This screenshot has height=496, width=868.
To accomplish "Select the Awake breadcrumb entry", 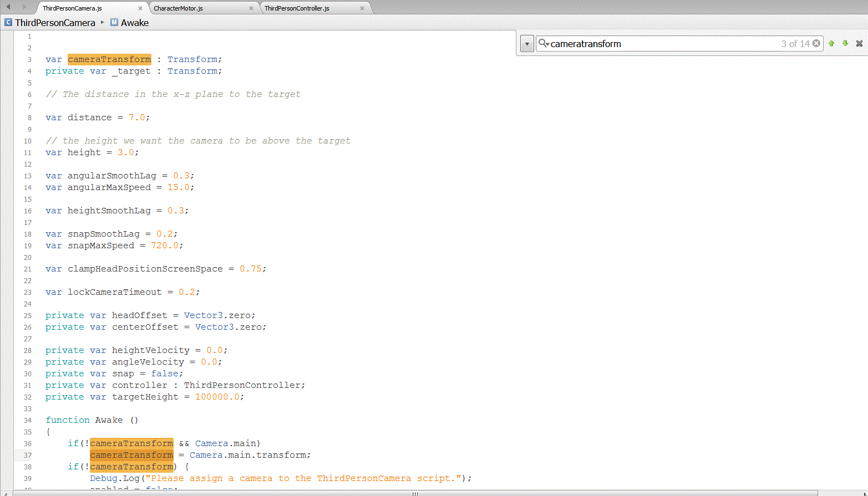I will [x=135, y=23].
